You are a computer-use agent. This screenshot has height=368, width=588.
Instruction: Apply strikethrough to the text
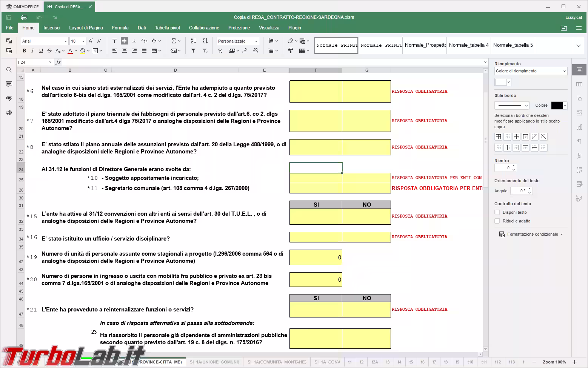tap(49, 51)
